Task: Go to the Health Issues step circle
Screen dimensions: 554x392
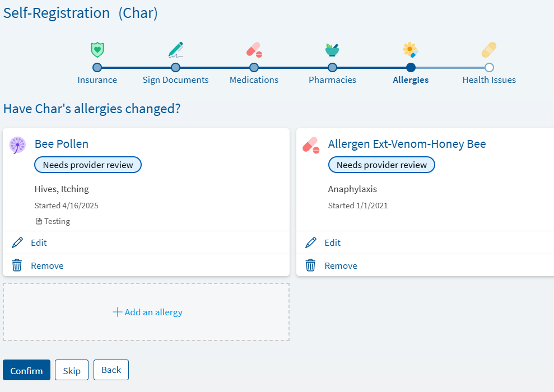Action: pyautogui.click(x=489, y=67)
